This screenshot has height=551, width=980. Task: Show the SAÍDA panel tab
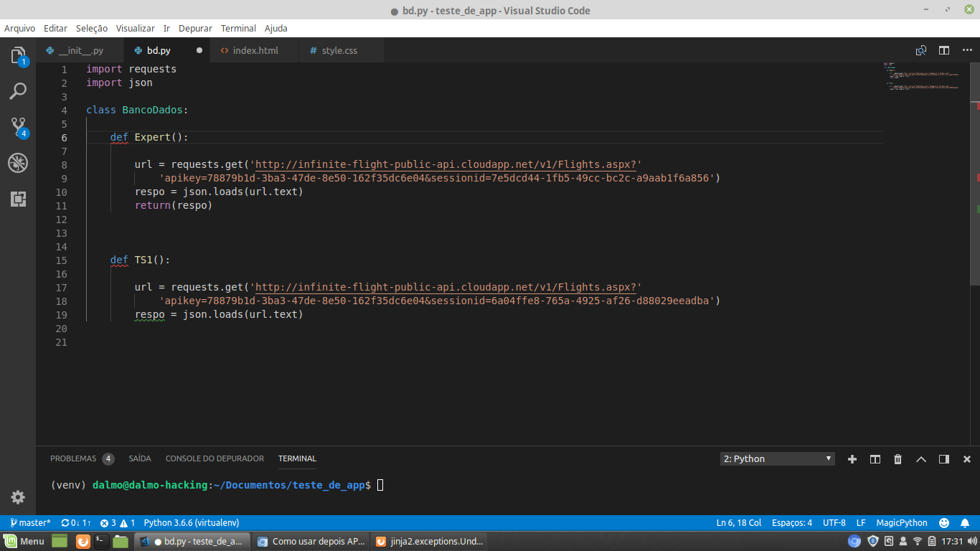[140, 458]
